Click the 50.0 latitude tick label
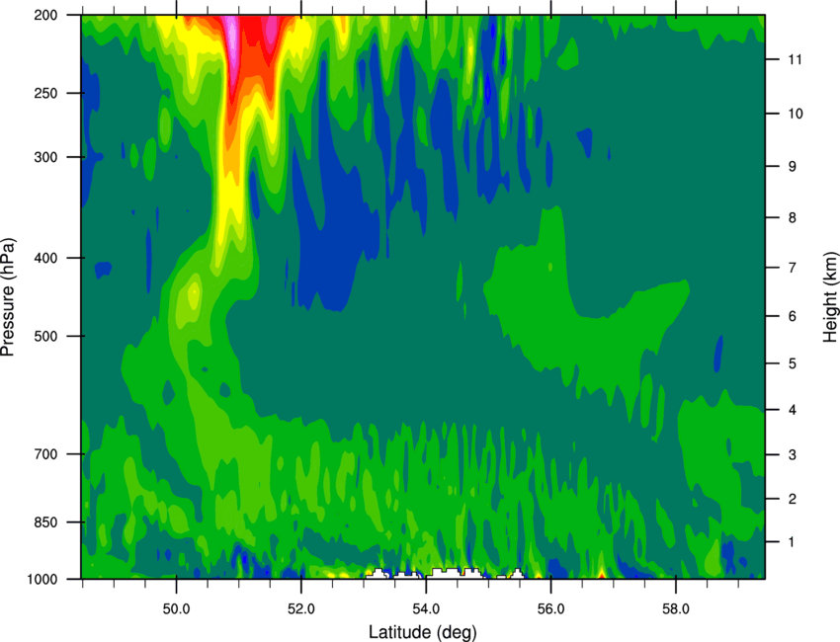Image resolution: width=840 pixels, height=642 pixels. tap(176, 608)
